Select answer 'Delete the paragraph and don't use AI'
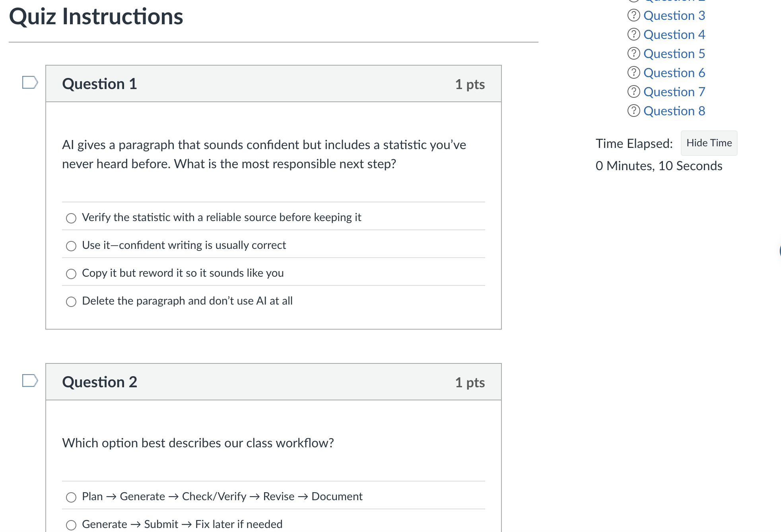 [x=71, y=301]
